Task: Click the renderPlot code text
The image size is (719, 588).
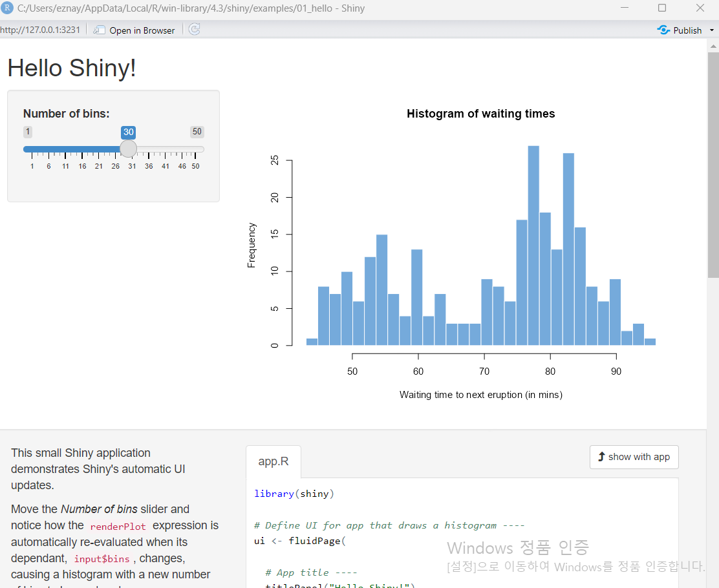Action: [x=118, y=527]
